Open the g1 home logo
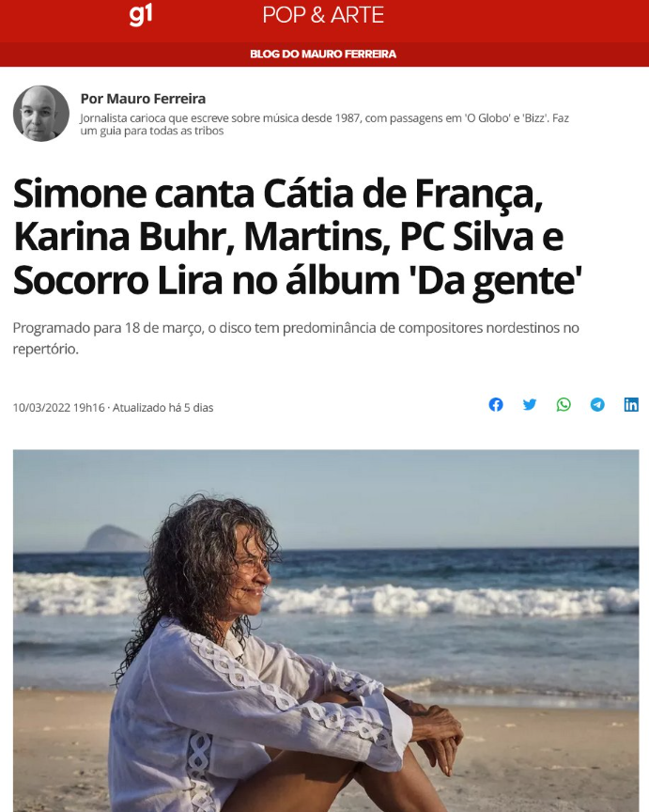 (x=141, y=15)
